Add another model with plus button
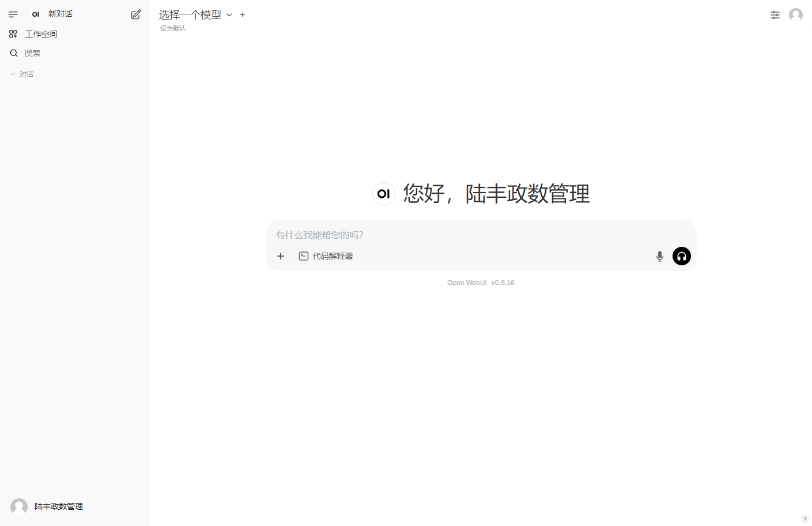 pyautogui.click(x=243, y=15)
